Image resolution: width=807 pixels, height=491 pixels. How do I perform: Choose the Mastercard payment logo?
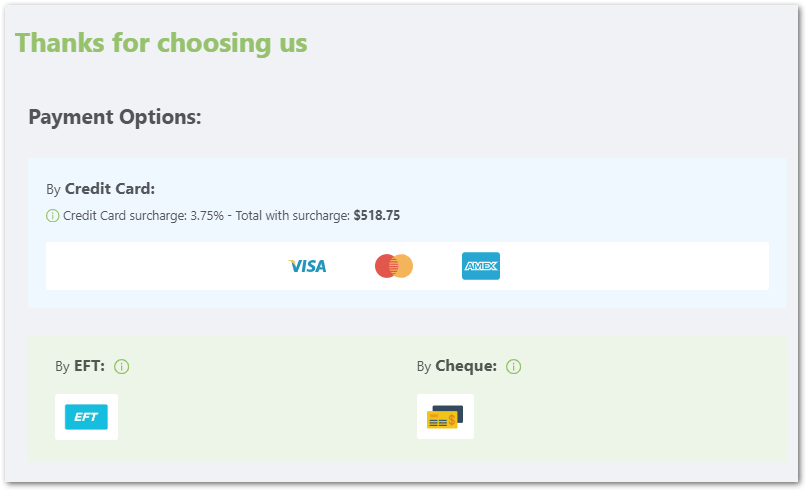coord(394,266)
